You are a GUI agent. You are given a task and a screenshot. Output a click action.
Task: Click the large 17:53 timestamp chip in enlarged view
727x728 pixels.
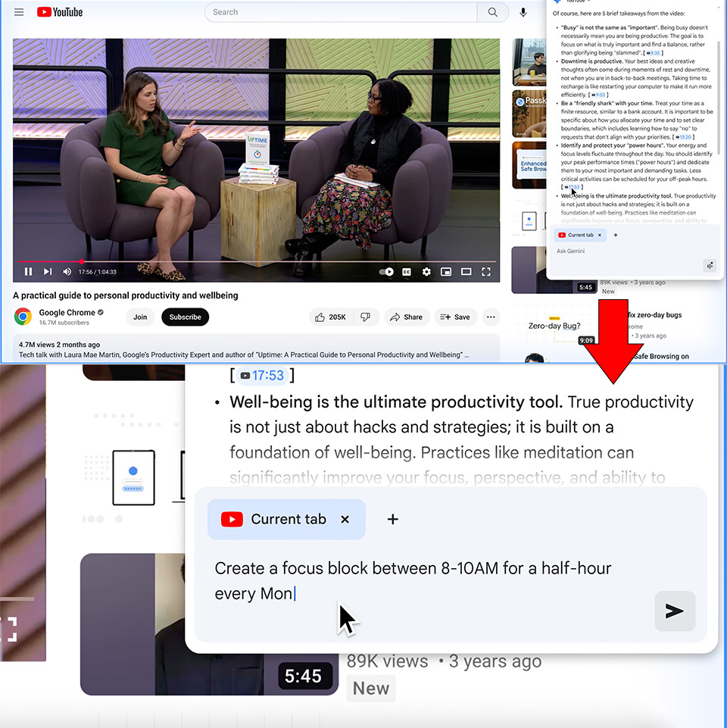coord(262,375)
